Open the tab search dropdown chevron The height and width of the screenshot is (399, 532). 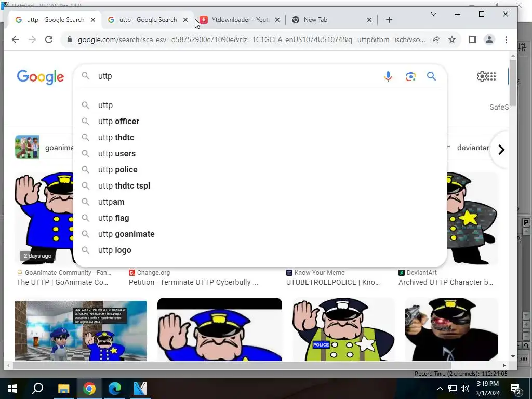tap(434, 14)
